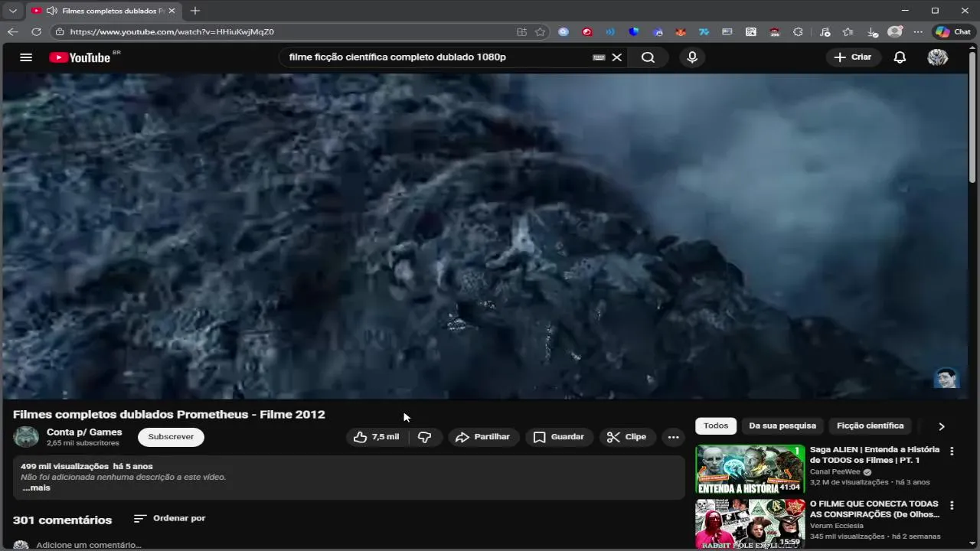Open the on-screen keyboard icon in search
Screen dimensions: 980x551
coord(599,57)
